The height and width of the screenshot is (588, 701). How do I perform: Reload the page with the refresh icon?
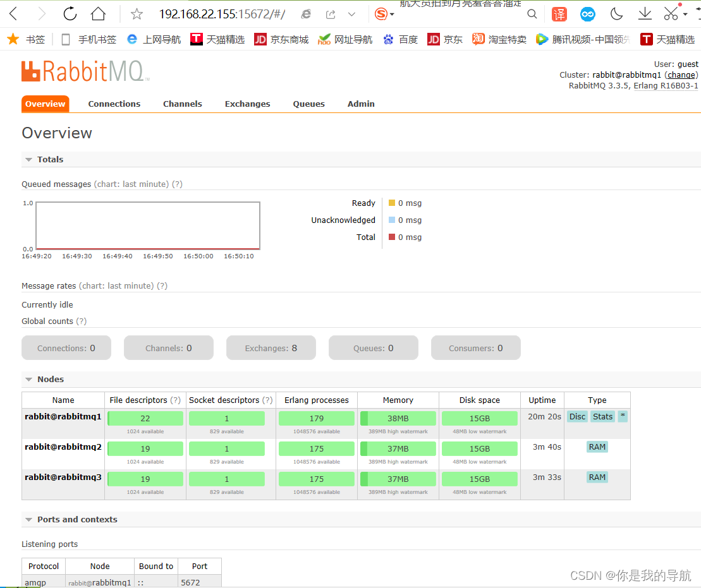[x=70, y=13]
